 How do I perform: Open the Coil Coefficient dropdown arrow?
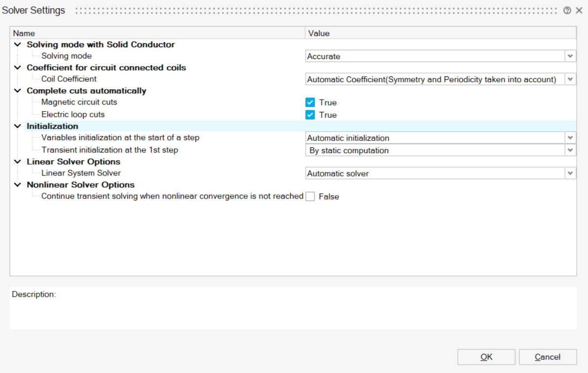[x=570, y=79]
